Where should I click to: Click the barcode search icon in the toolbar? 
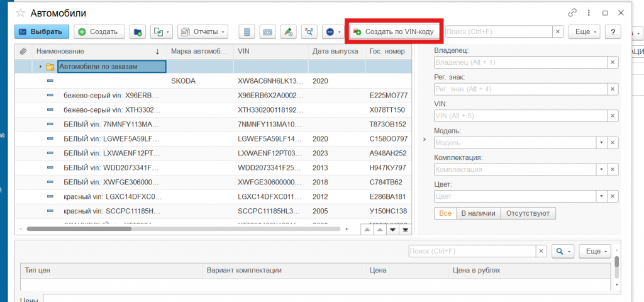[x=267, y=31]
